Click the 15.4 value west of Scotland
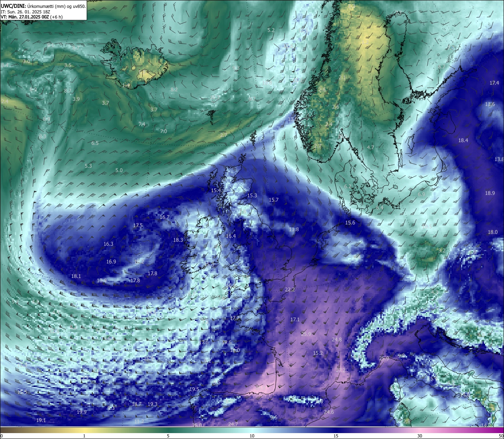The height and width of the screenshot is (439, 504). click(216, 190)
